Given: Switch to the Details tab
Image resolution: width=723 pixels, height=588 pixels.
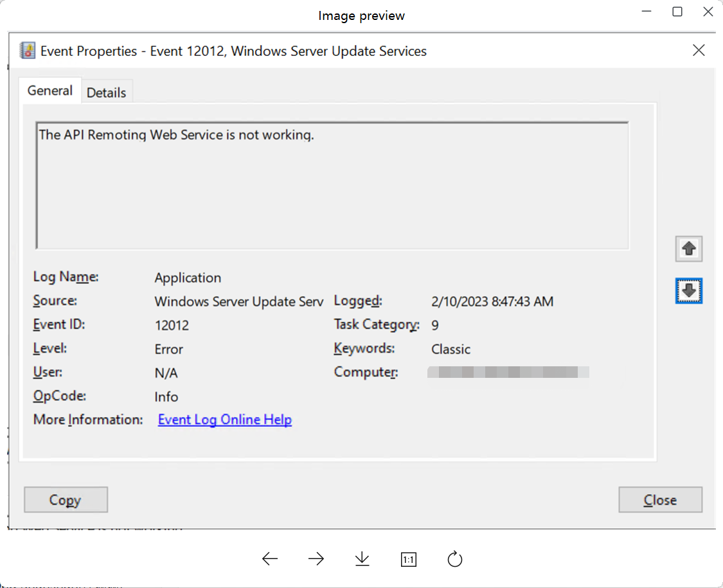Looking at the screenshot, I should (x=107, y=93).
